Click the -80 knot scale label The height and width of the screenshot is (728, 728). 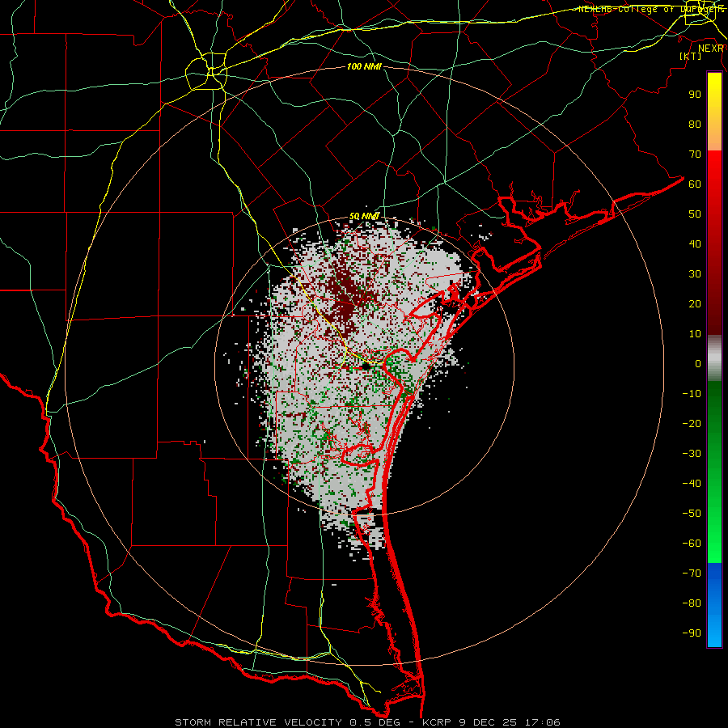point(692,603)
